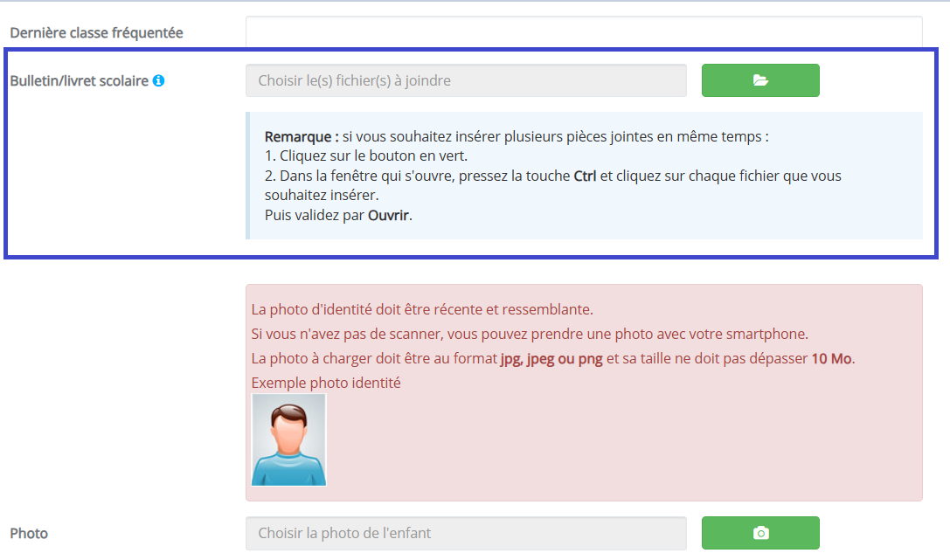Click the line 'Cliquez sur le bouton en vert'
This screenshot has height=560, width=950.
pos(366,156)
